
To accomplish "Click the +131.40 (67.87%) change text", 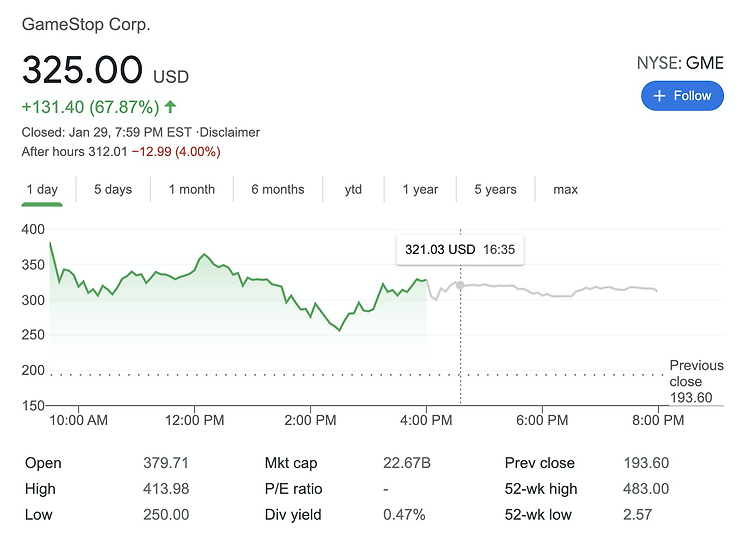I will tap(90, 107).
